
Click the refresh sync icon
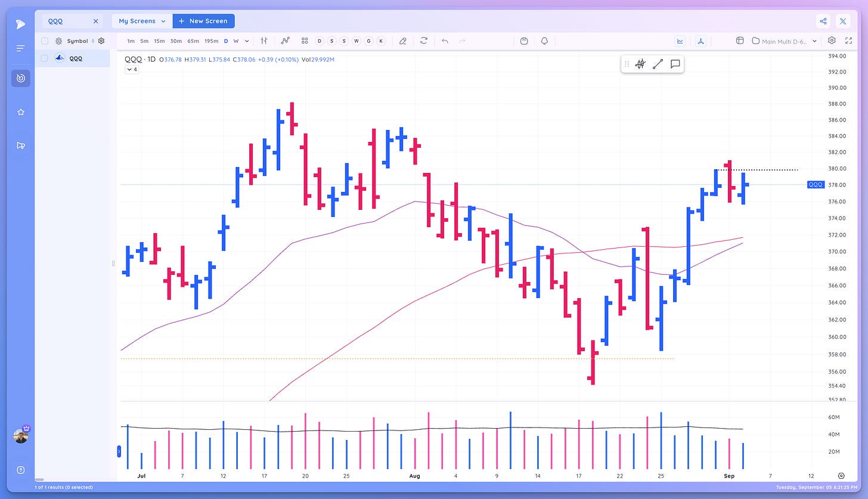[x=424, y=41]
